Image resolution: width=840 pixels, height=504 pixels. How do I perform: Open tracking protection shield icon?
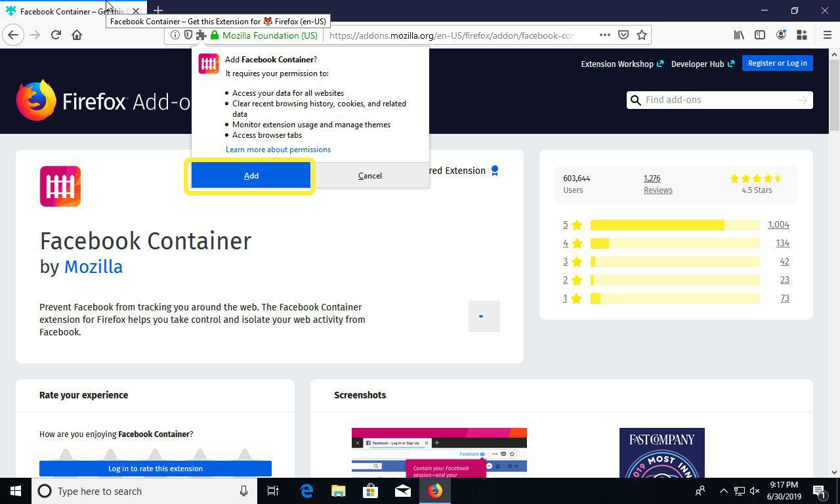point(188,35)
